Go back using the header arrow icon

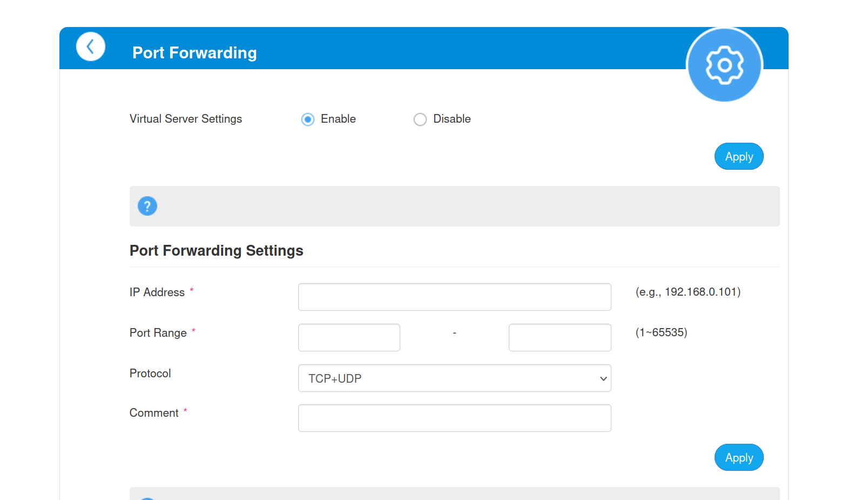point(91,46)
